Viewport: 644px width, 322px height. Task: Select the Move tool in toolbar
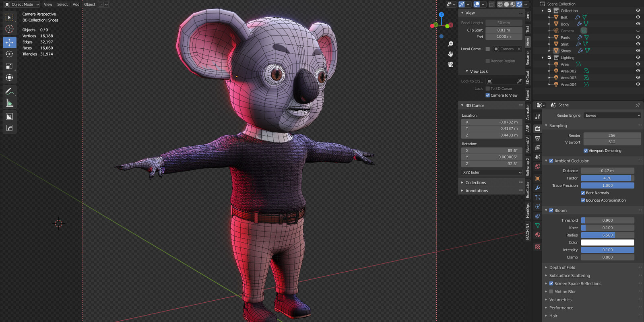coord(9,42)
